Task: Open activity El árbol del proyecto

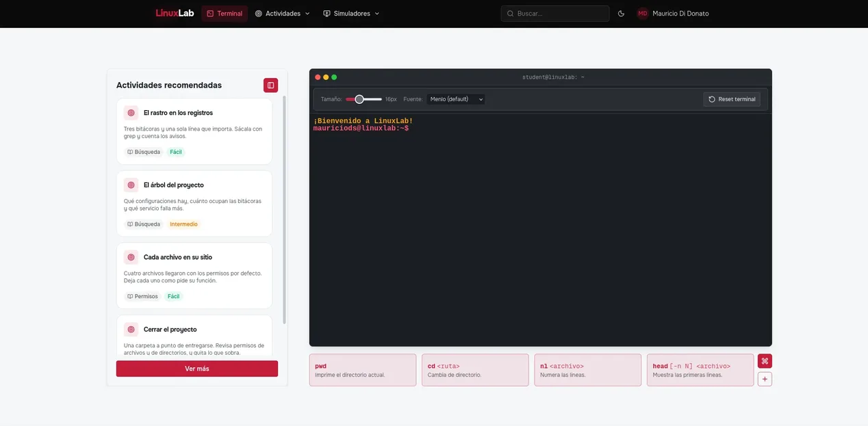Action: pos(194,204)
